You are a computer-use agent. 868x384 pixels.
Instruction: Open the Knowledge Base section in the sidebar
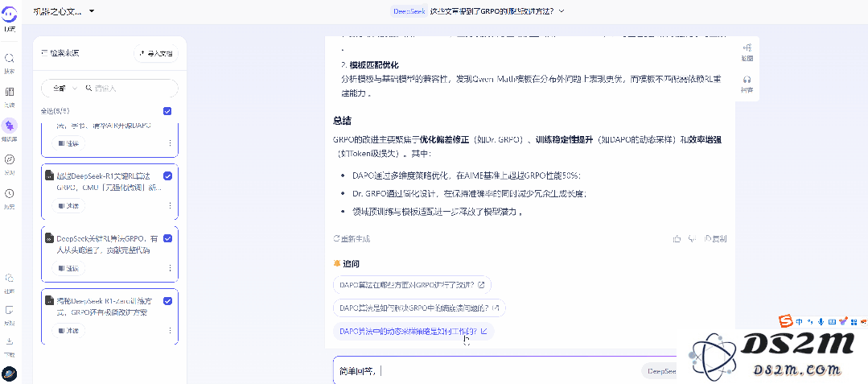(x=10, y=125)
